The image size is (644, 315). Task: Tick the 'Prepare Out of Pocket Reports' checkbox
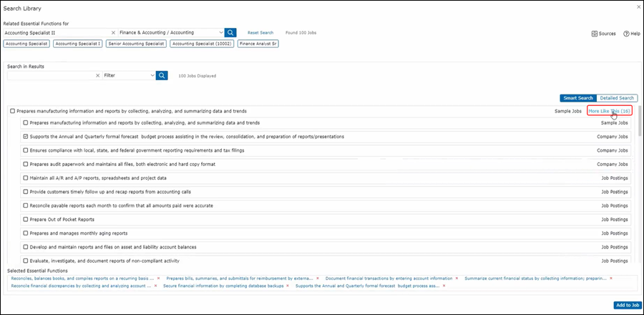click(x=26, y=219)
